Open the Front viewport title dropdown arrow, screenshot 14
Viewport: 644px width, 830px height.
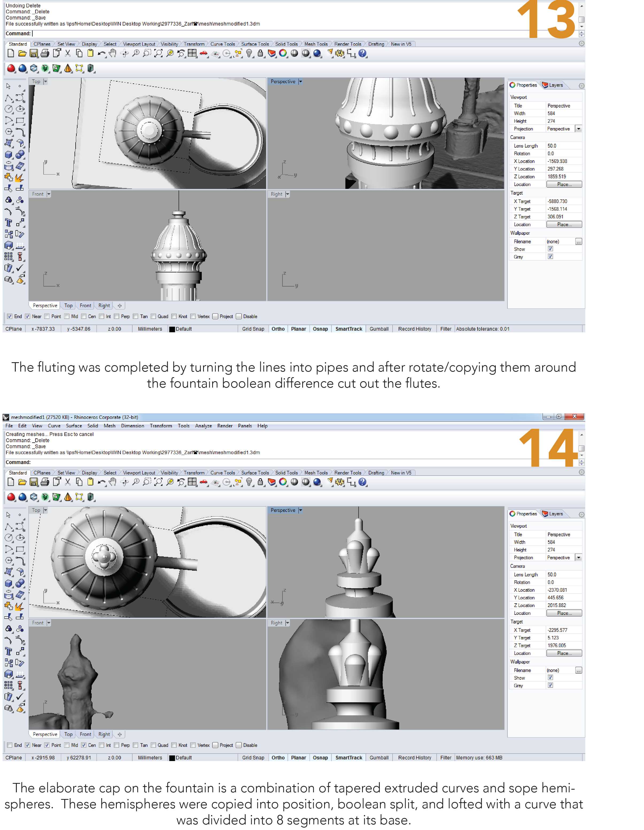point(49,623)
